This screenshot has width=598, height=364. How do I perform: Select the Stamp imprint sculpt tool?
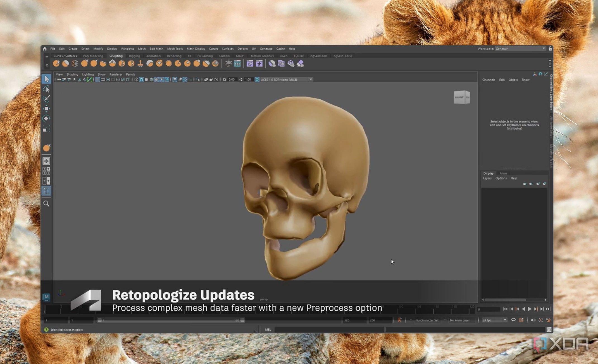coord(141,64)
